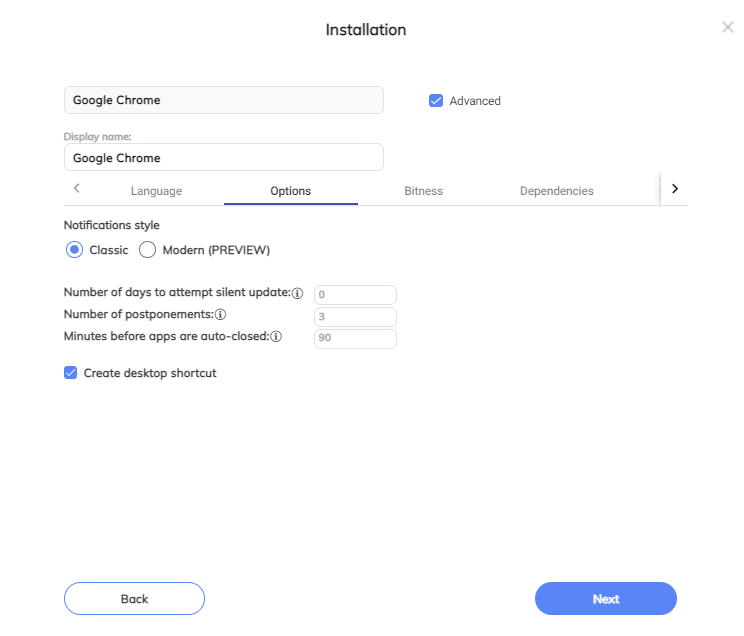Click the number of postponements field
The height and width of the screenshot is (636, 744).
[355, 317]
